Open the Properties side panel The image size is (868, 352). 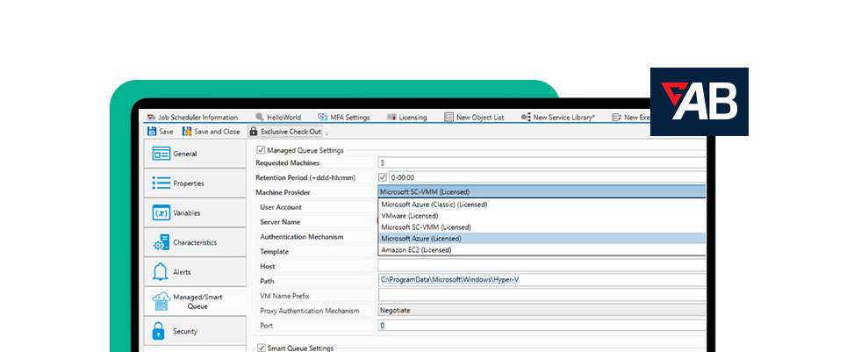pos(195,183)
